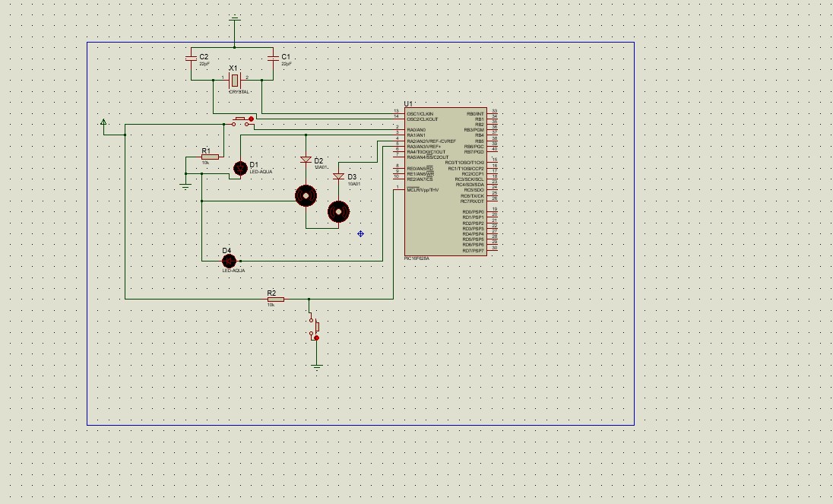
Task: Click the MCLR/Vpp/THV pin label
Action: coord(423,190)
